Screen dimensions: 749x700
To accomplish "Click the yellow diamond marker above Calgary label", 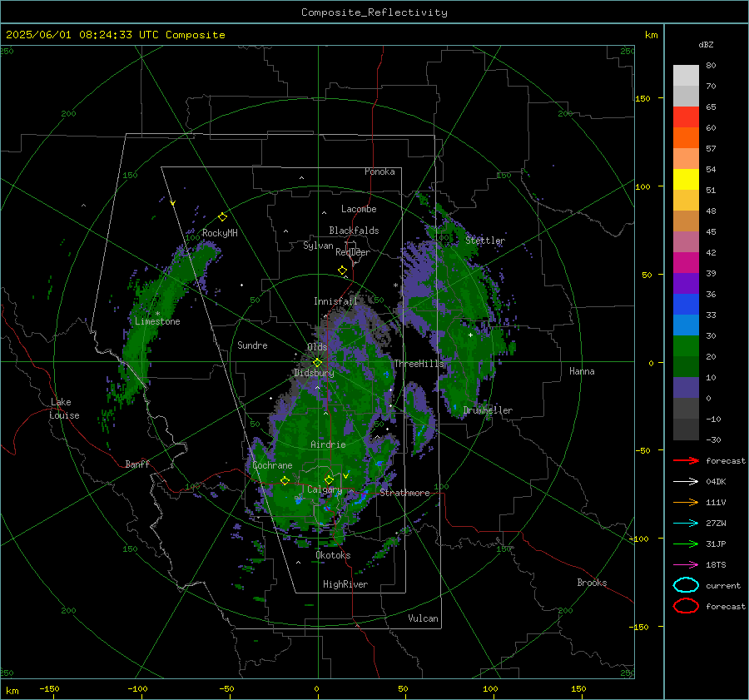I will [x=329, y=479].
